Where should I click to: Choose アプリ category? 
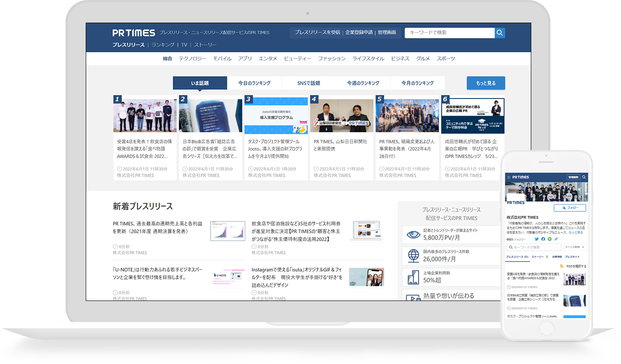click(245, 59)
